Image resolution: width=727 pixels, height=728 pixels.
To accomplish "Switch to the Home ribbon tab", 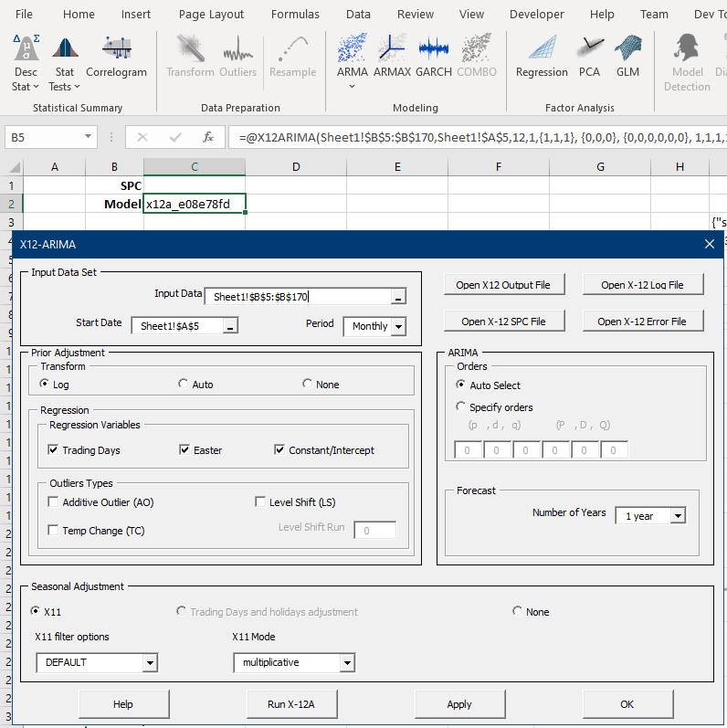I will (79, 15).
